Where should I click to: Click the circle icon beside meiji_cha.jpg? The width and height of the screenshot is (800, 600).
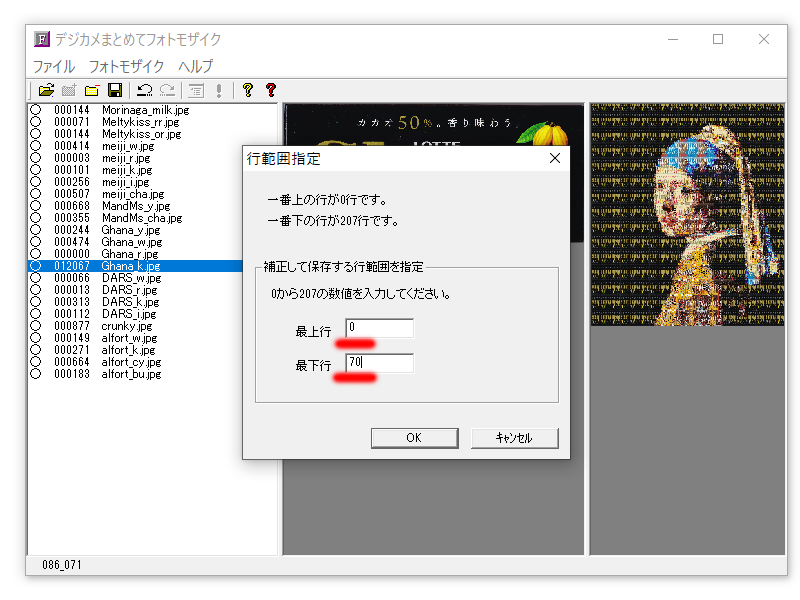coord(35,194)
